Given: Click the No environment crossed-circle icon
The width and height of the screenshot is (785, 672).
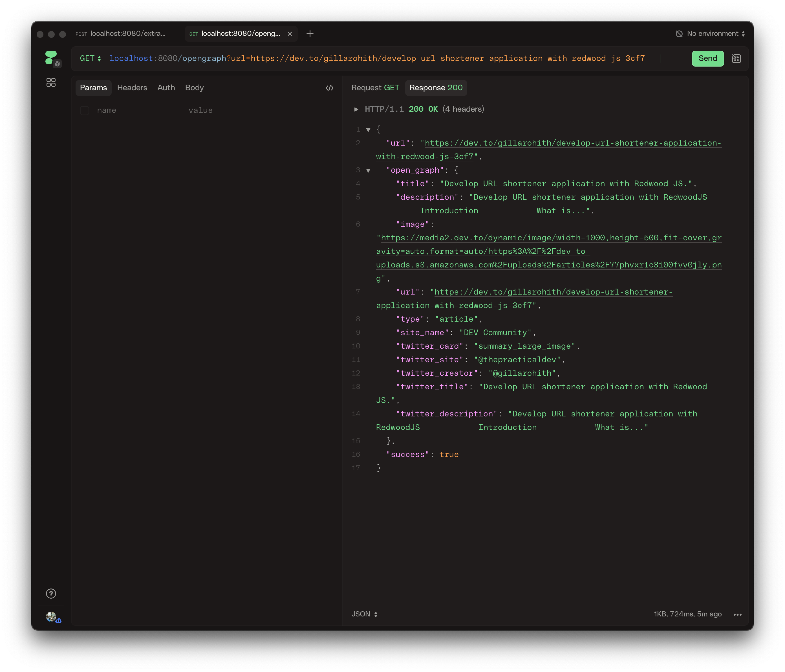Looking at the screenshot, I should point(679,34).
